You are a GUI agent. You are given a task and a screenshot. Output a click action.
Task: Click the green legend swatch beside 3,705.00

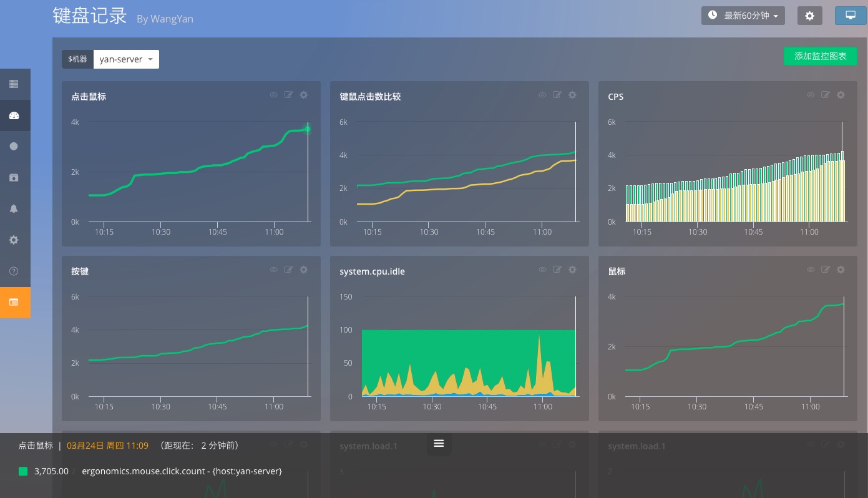pos(23,471)
